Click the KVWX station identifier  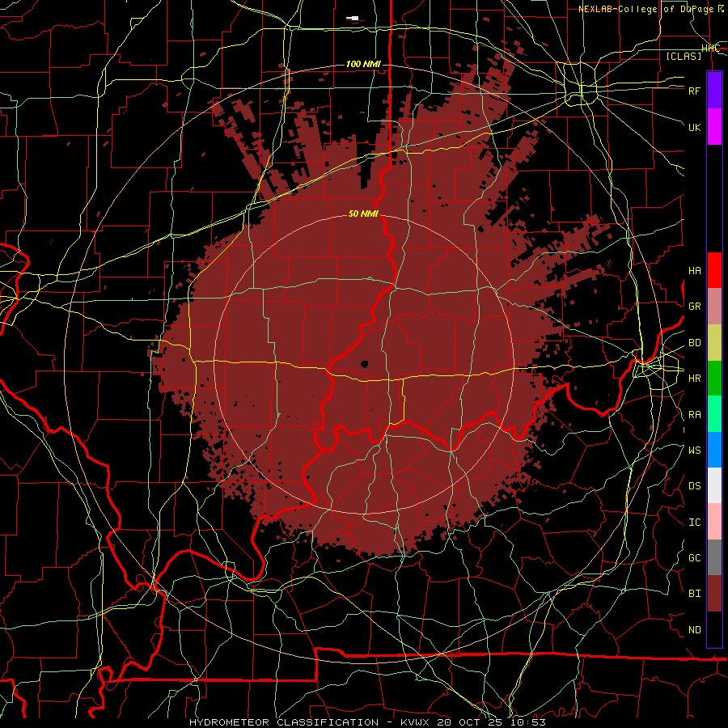click(x=415, y=722)
